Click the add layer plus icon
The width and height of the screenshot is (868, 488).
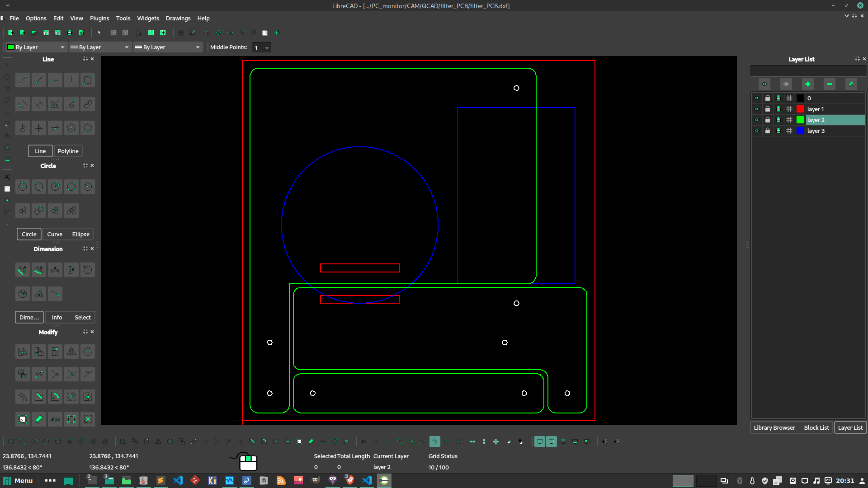[x=808, y=84]
